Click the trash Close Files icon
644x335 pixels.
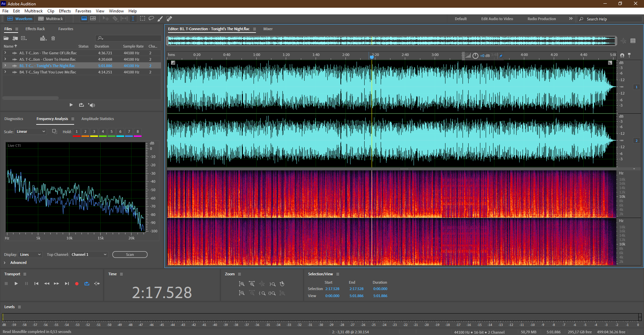(x=53, y=38)
